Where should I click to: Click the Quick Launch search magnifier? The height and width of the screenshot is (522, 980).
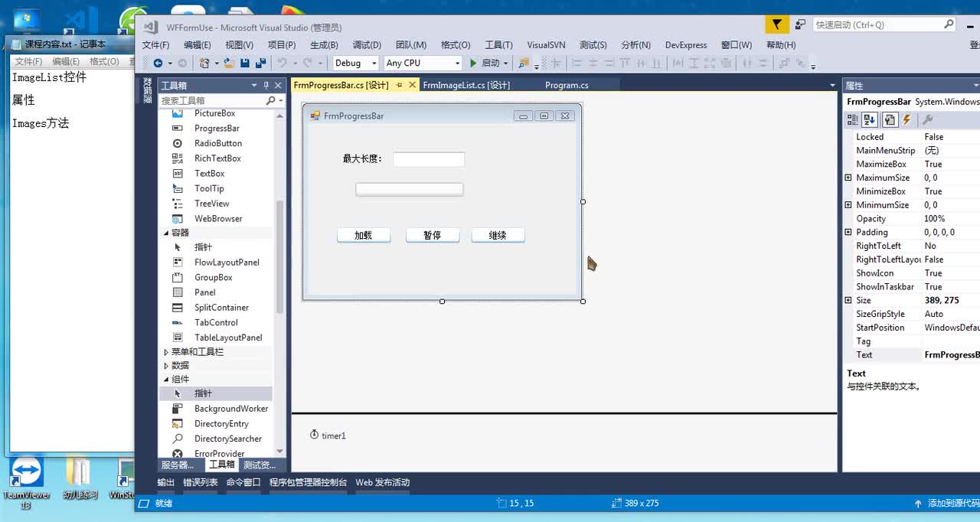tap(949, 24)
